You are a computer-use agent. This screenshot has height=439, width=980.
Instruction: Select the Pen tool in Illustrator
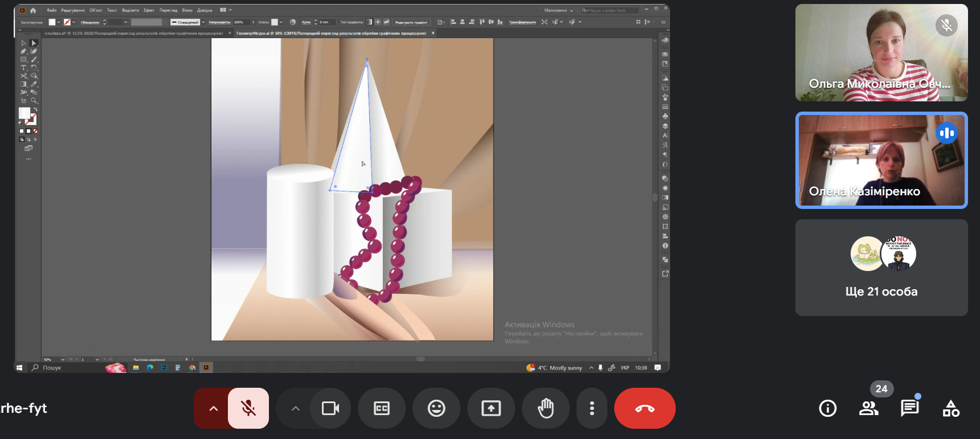click(x=23, y=51)
